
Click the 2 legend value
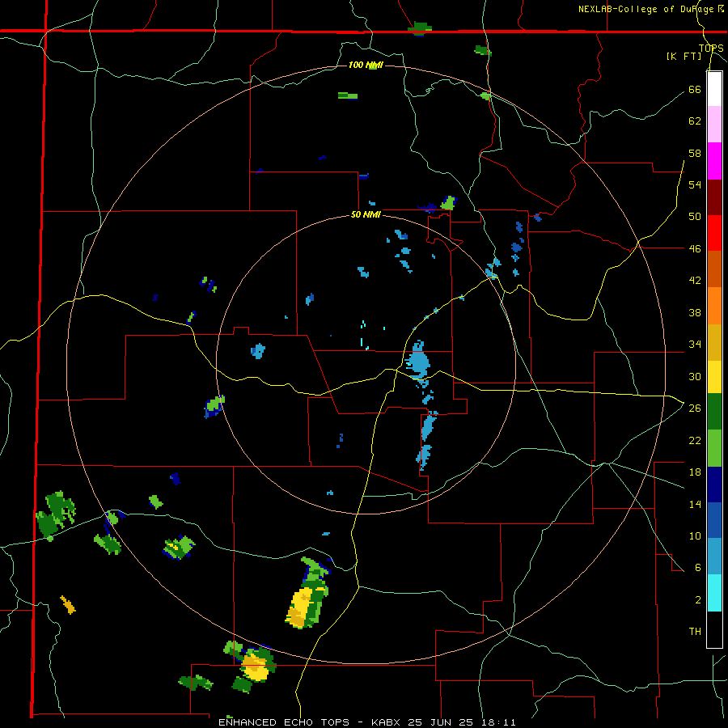click(x=698, y=600)
